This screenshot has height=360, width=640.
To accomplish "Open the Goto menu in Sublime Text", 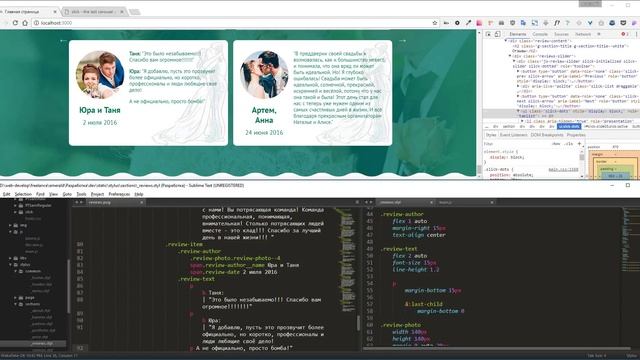I will point(67,194).
